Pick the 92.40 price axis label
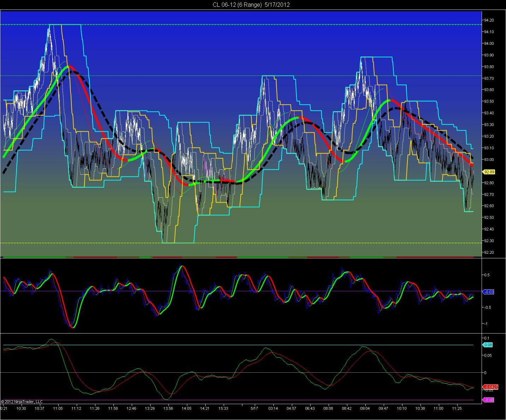Screen dimensions: 506x420 (489, 229)
